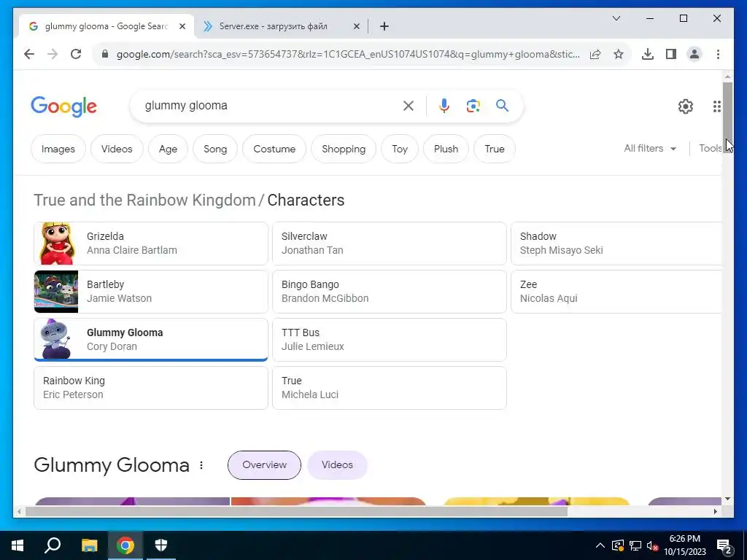Image resolution: width=747 pixels, height=560 pixels.
Task: Submit search with magnifier icon
Action: click(502, 105)
